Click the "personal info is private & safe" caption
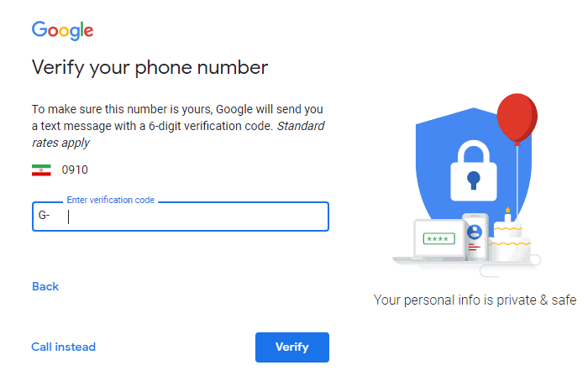Viewport: 588px width, 381px height. [475, 300]
